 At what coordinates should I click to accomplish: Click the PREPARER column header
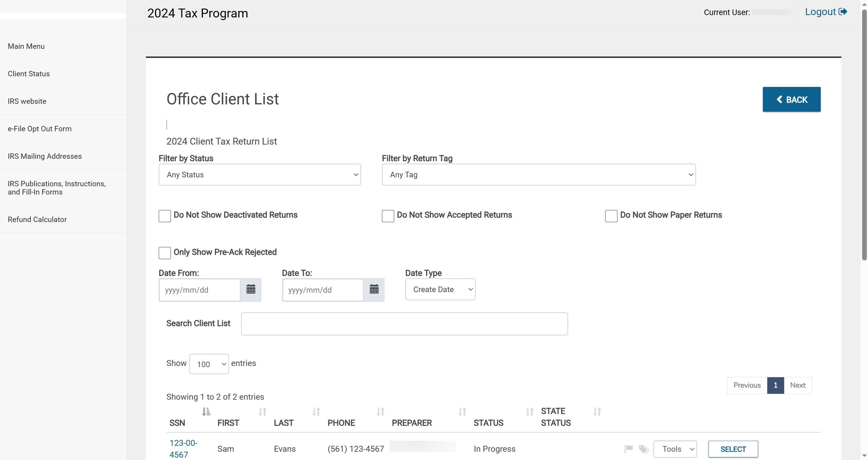click(411, 423)
